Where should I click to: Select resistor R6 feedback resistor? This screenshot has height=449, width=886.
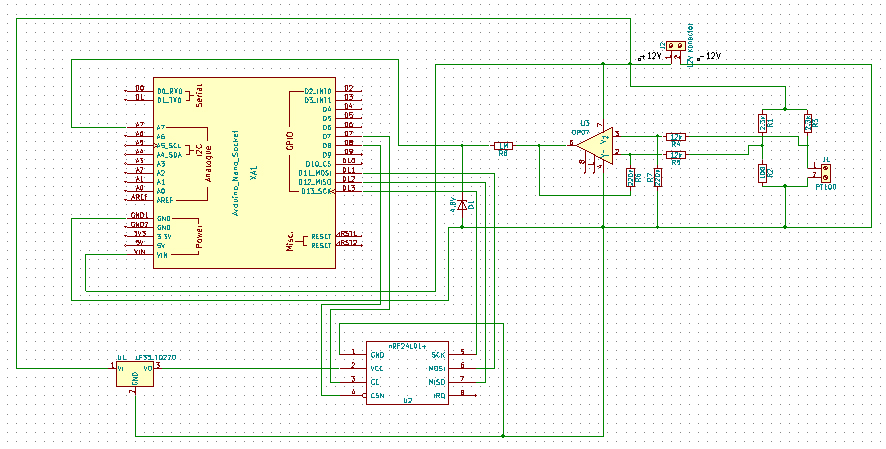630,178
